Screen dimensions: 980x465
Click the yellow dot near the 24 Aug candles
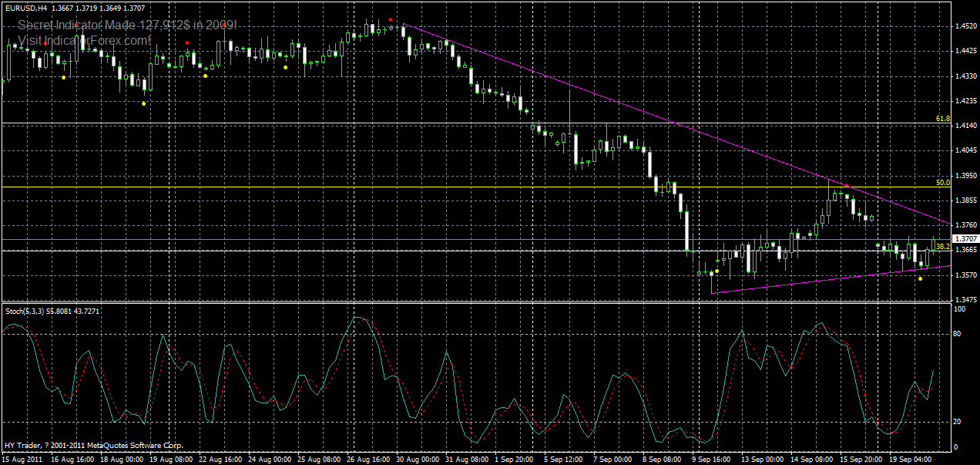coord(285,68)
